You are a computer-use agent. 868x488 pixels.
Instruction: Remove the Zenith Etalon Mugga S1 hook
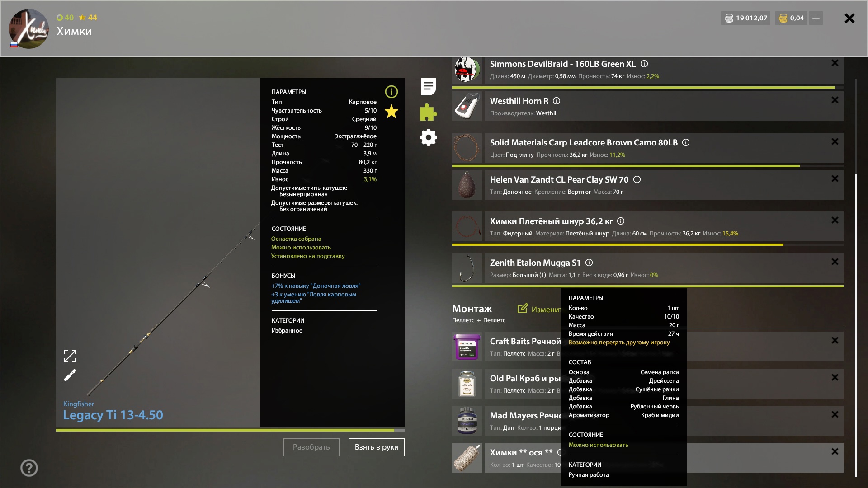(835, 262)
